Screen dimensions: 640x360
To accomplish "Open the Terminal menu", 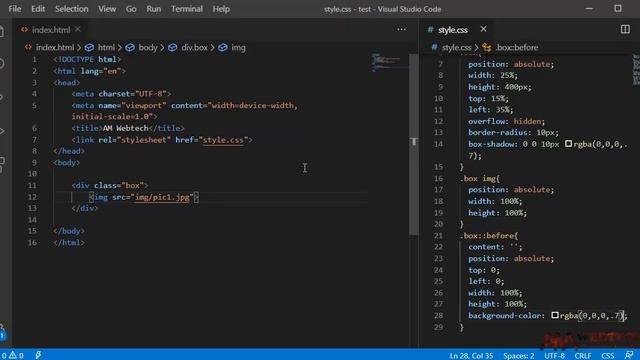I will click(187, 9).
